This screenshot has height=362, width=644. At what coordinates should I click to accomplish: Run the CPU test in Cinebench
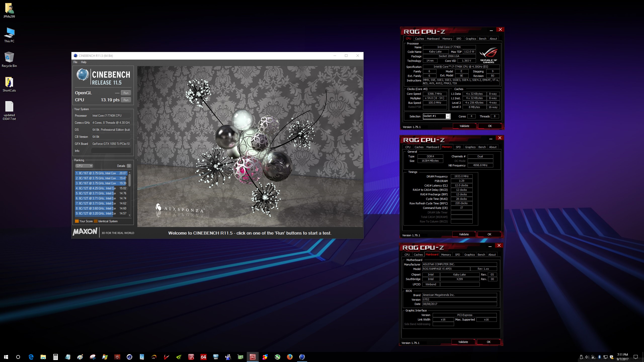point(126,100)
